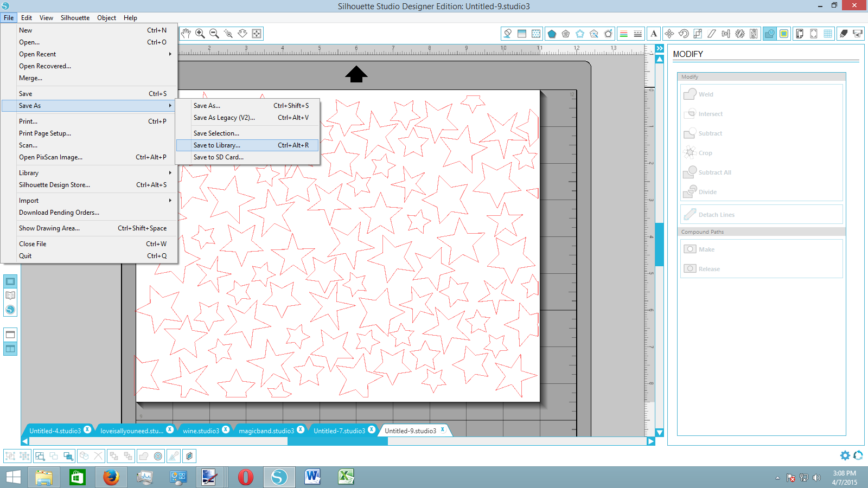This screenshot has height=488, width=868.
Task: Switch to the wine.studio3 tab
Action: tap(201, 431)
